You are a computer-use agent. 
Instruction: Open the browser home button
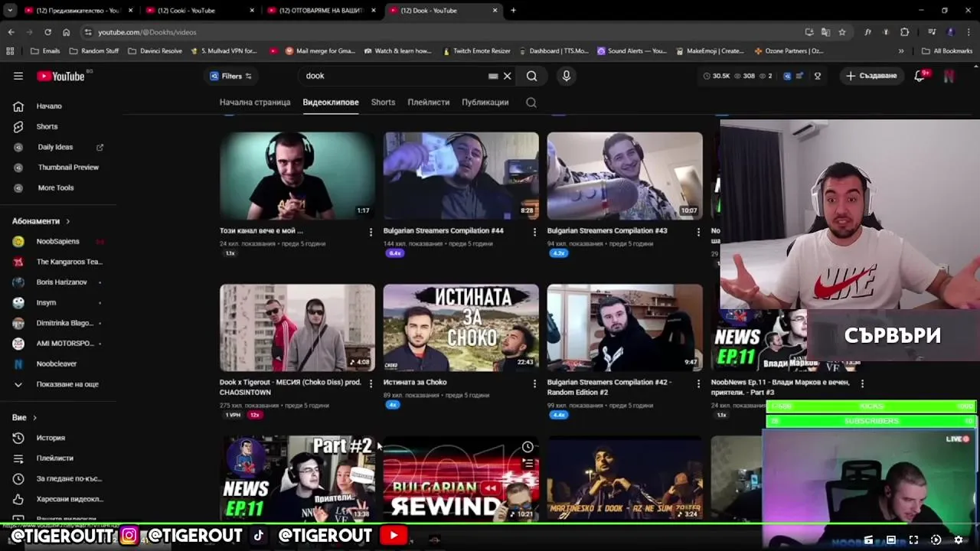[66, 32]
